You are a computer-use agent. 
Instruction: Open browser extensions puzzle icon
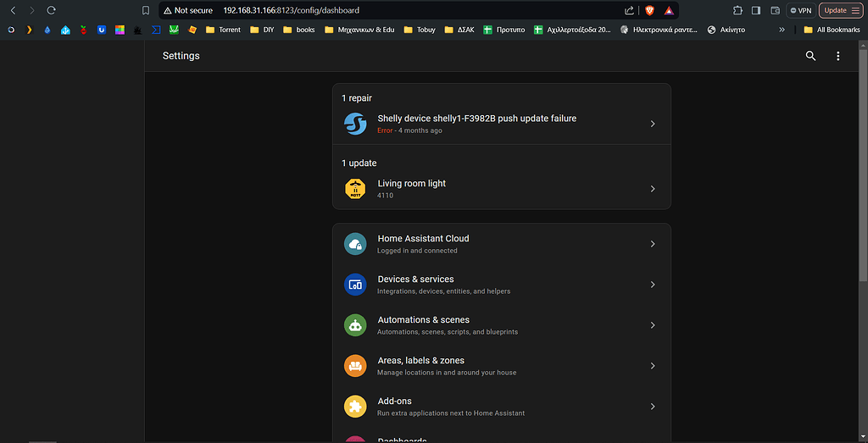pos(737,10)
